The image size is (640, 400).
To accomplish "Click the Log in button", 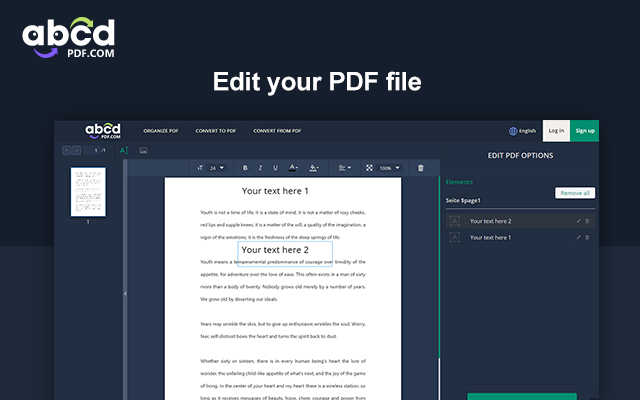I will pyautogui.click(x=556, y=131).
